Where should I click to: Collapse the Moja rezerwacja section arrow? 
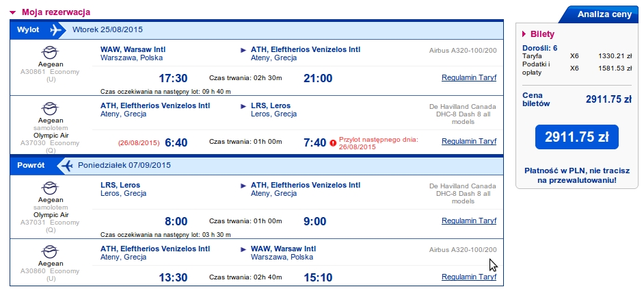point(13,13)
